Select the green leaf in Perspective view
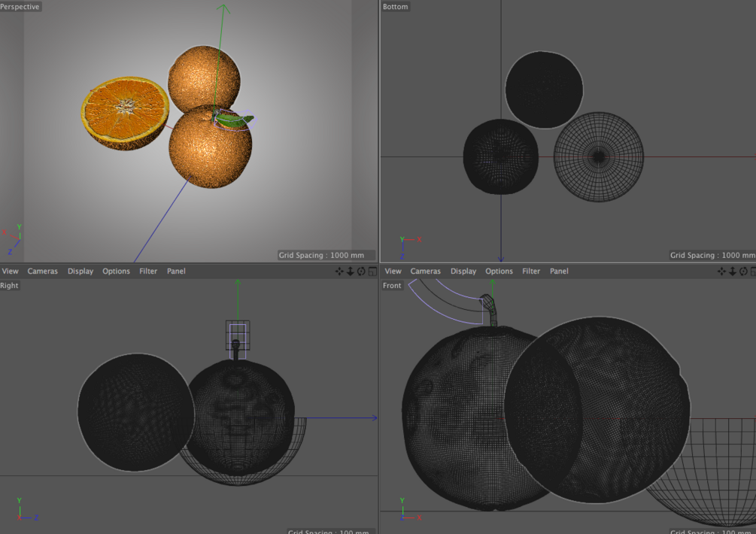 [235, 121]
